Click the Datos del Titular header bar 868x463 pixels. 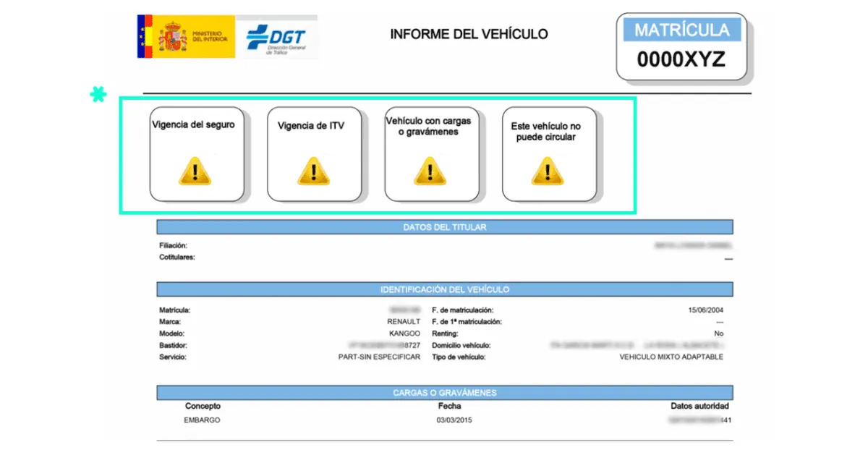click(x=445, y=227)
